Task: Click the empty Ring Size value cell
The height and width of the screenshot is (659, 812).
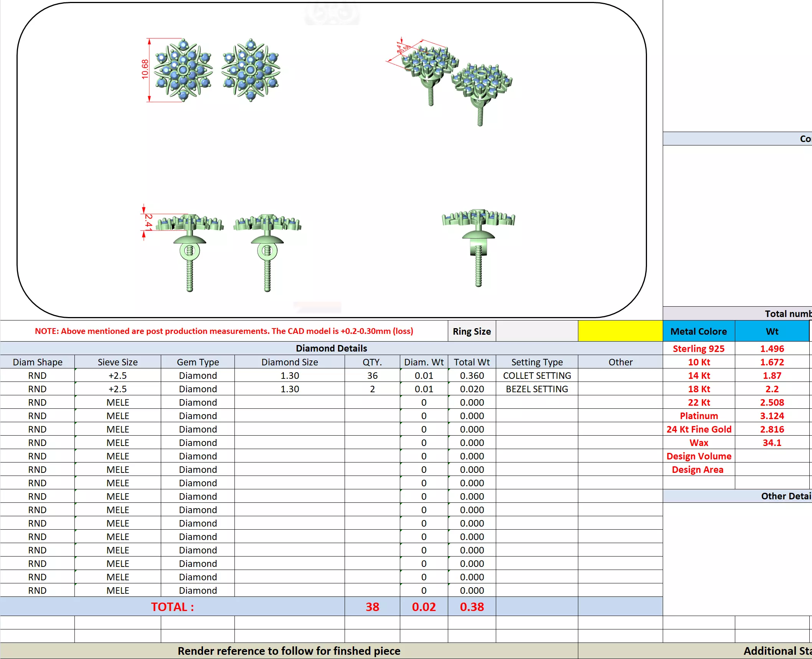Action: [536, 331]
